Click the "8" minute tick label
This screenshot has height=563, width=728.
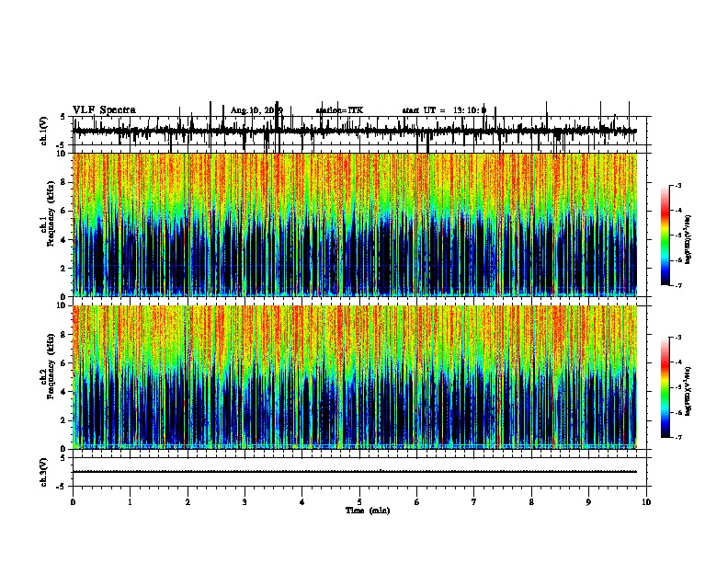point(531,502)
